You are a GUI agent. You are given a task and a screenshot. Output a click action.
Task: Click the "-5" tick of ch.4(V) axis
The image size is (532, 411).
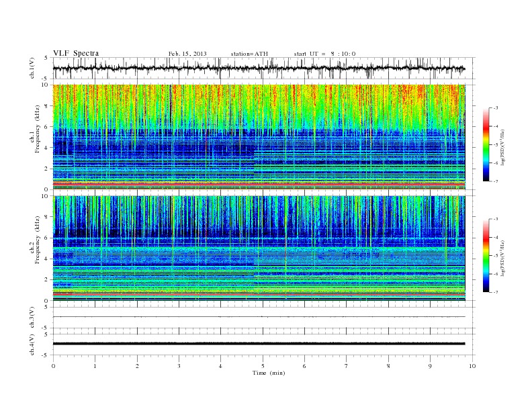(x=46, y=355)
